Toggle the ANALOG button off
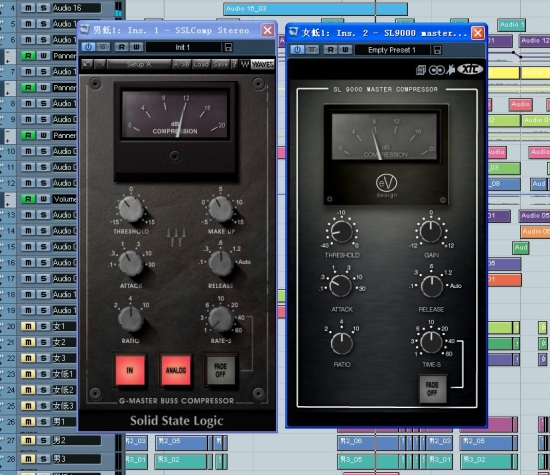 point(176,370)
